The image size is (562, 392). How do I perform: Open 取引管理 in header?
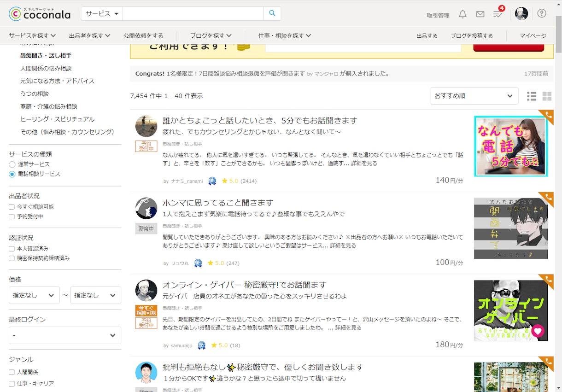click(438, 15)
